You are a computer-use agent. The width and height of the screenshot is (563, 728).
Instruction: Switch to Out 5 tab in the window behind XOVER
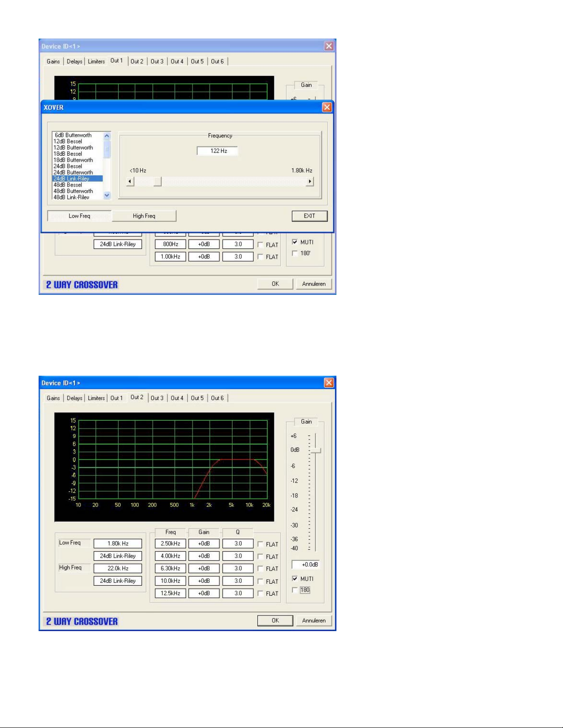click(197, 62)
